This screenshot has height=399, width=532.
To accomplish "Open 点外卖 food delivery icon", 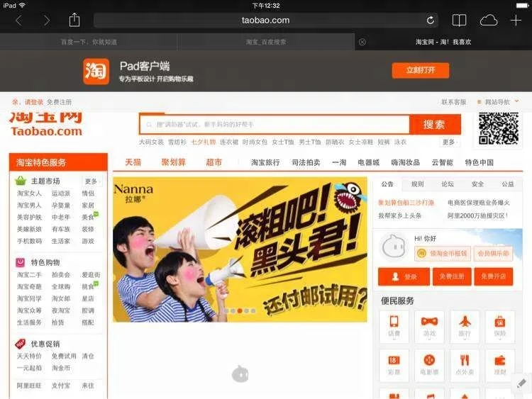I will (465, 365).
